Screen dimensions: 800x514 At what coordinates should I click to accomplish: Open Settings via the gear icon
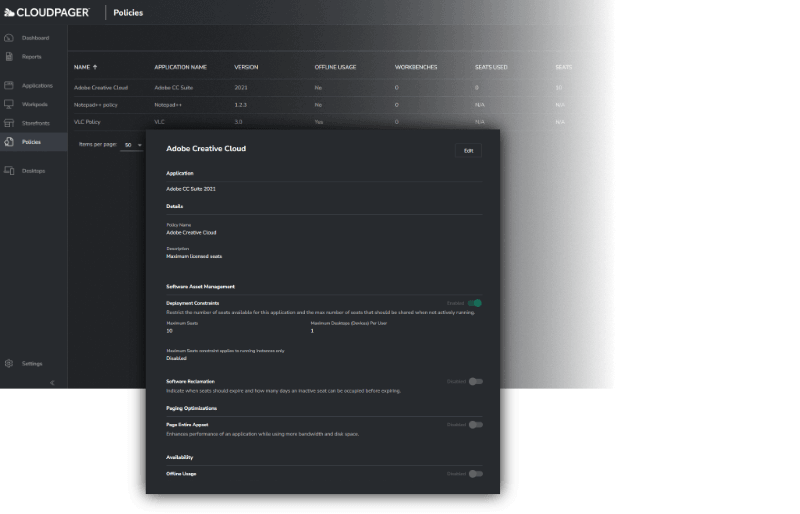[x=9, y=363]
